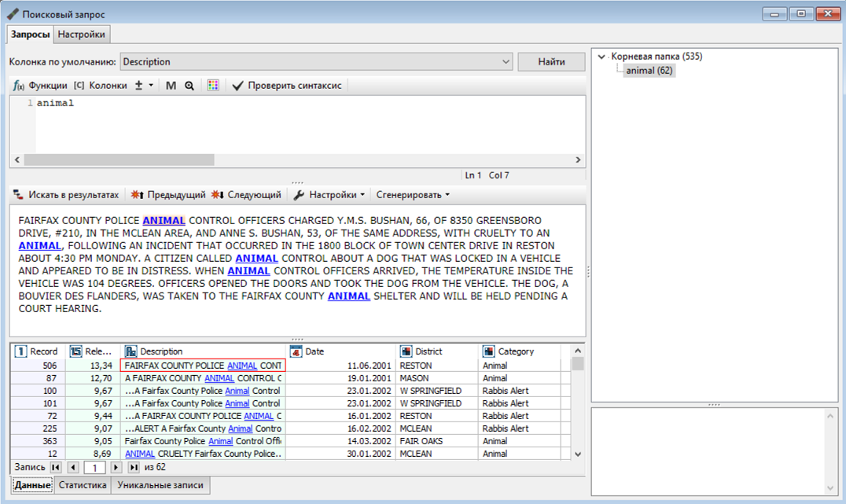Click the first record navigation icon

coord(57,466)
